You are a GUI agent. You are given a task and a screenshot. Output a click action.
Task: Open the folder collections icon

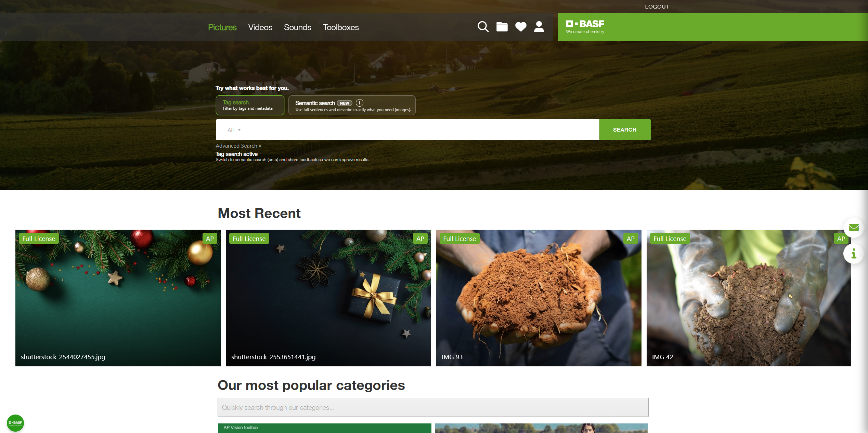[502, 27]
